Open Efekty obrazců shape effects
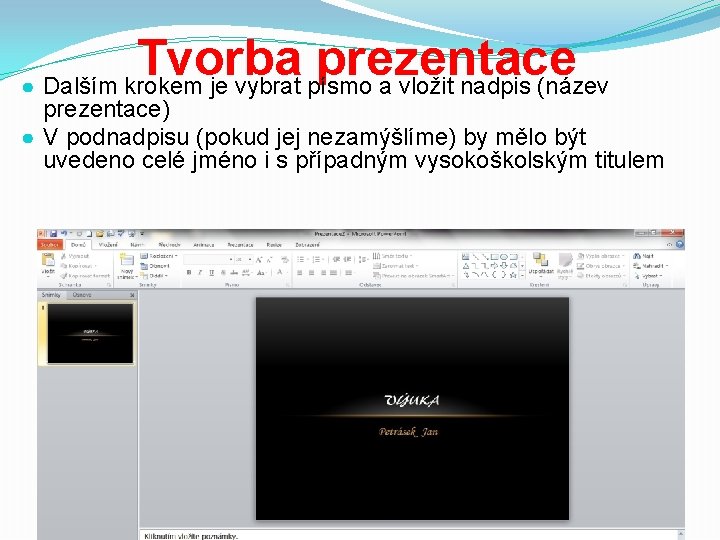This screenshot has height=540, width=720. point(602,276)
